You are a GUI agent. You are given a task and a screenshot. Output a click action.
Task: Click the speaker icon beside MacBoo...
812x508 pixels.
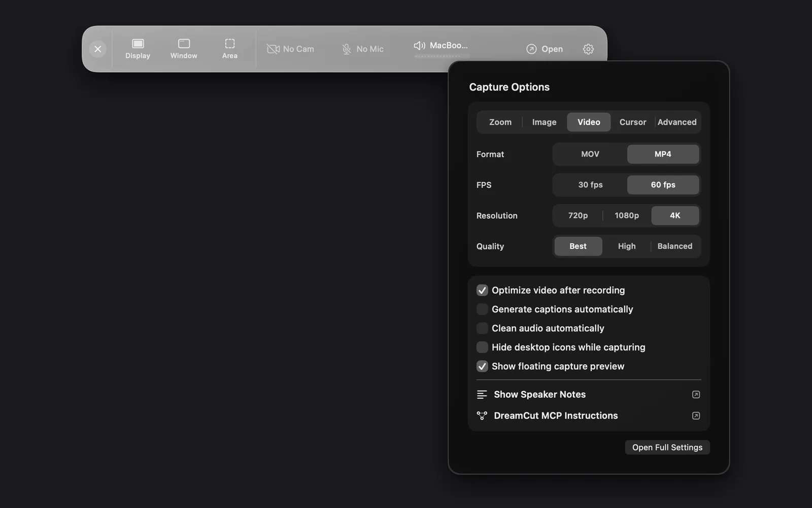tap(419, 45)
